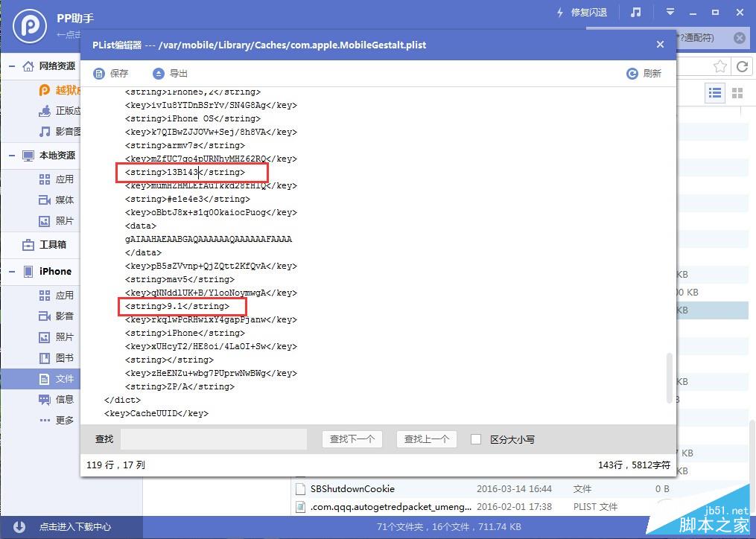
Task: Collapse the 本地资源 tree section
Action: [x=12, y=156]
